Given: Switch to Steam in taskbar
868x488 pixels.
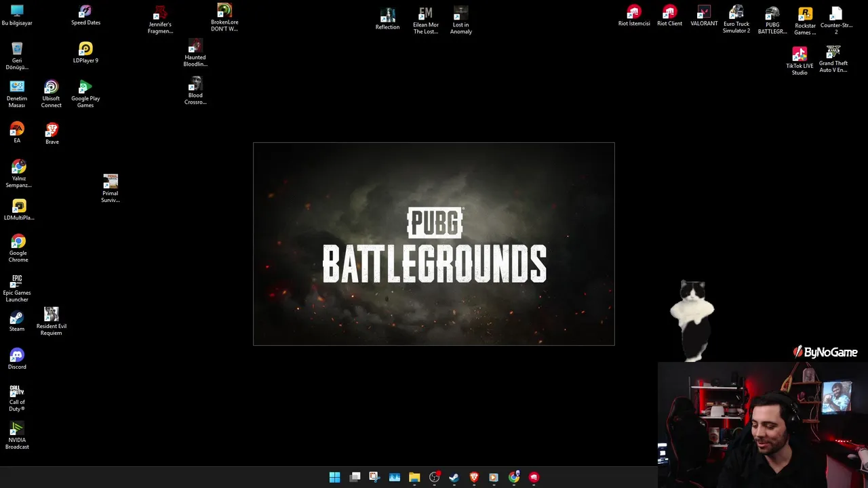Looking at the screenshot, I should (x=454, y=477).
